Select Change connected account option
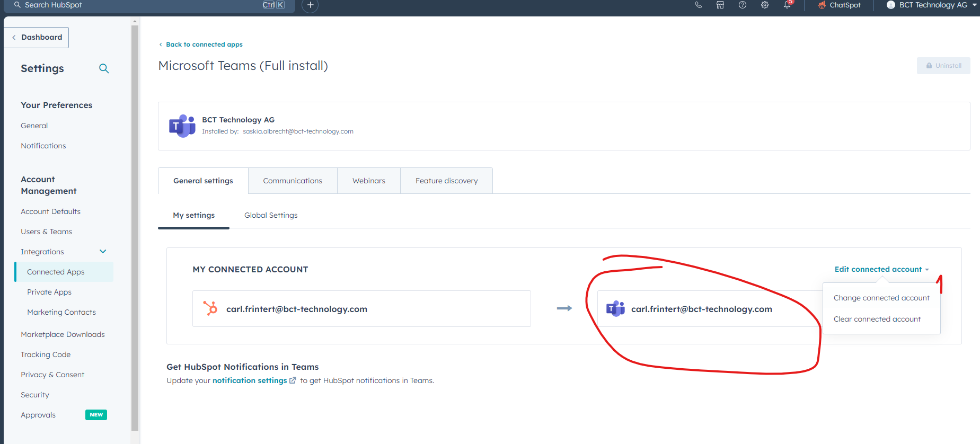The image size is (980, 444). pyautogui.click(x=881, y=298)
